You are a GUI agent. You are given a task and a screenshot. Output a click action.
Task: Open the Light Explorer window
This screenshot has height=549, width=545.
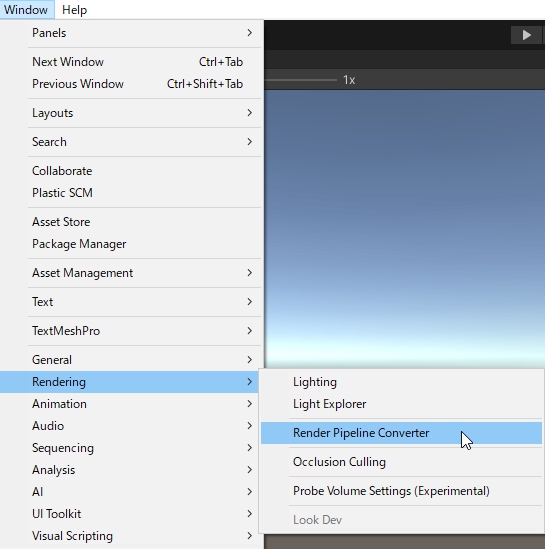point(401,404)
